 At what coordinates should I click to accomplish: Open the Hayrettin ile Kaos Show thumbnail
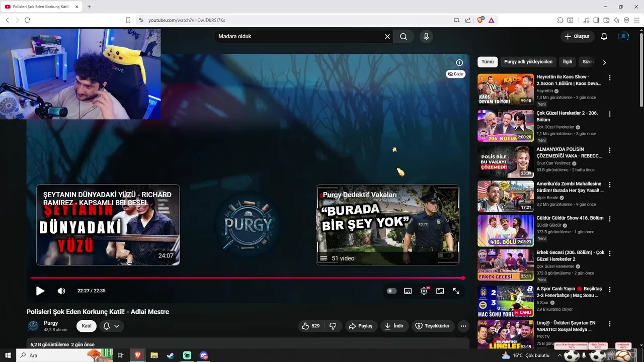coord(506,89)
